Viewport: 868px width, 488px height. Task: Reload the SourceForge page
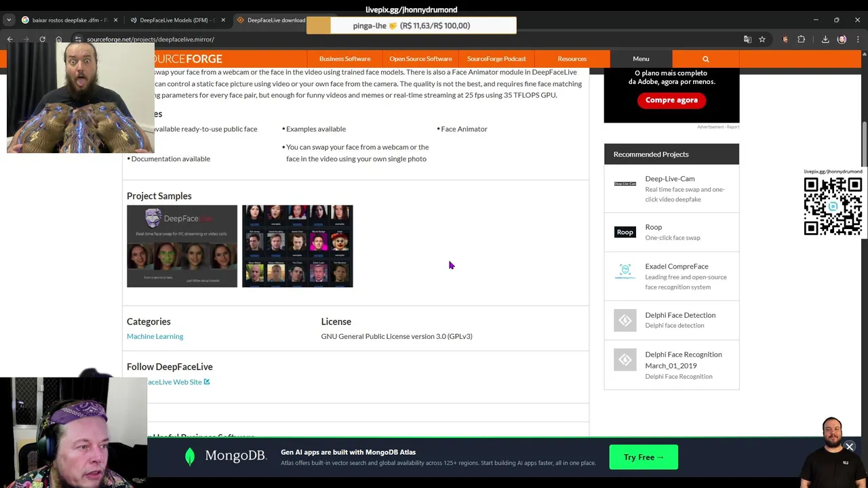[x=42, y=39]
